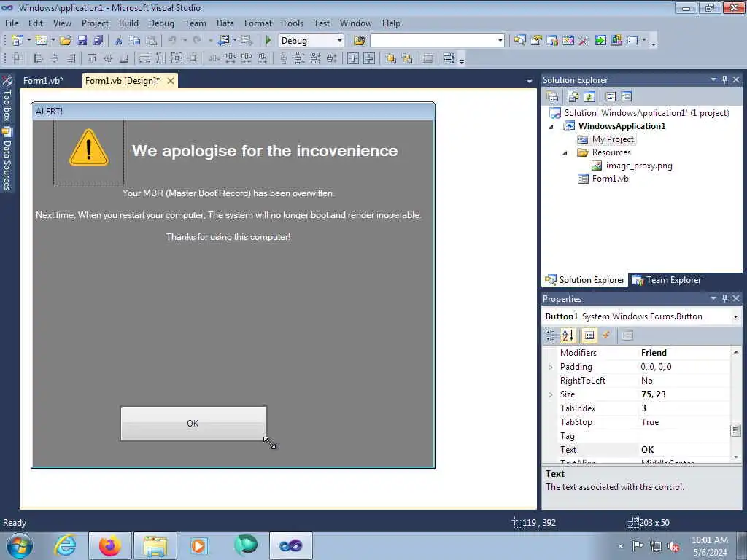Click the Center Horizontally layout icon
747x560 pixels.
353,58
